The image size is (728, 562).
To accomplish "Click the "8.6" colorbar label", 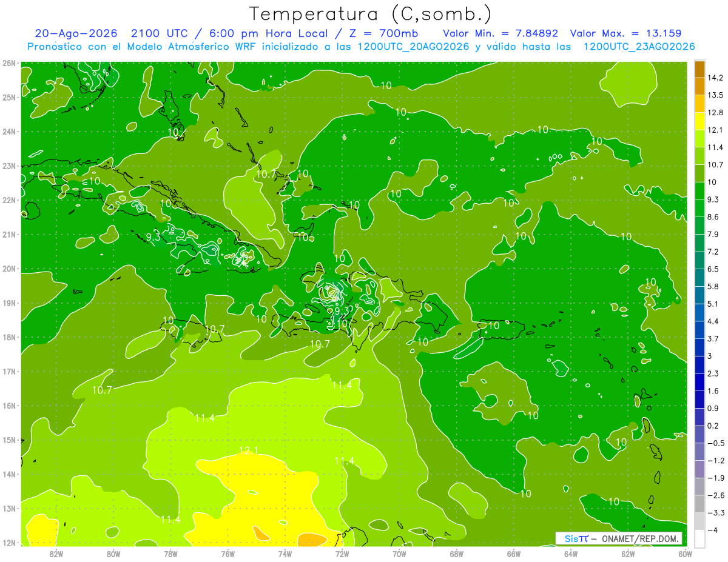I will [x=713, y=217].
